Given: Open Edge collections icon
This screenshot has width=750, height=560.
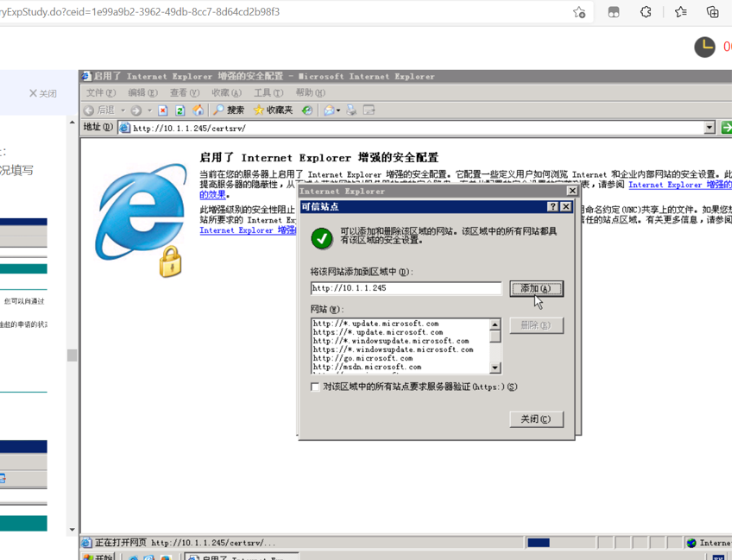Looking at the screenshot, I should click(713, 12).
